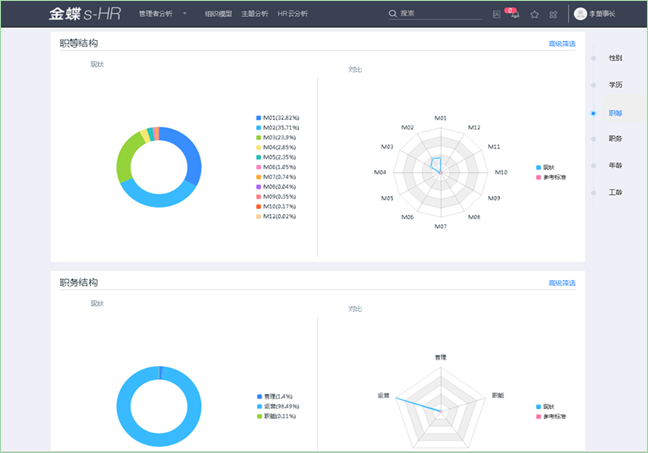Viewport: 648px width, 453px height.
Task: Switch to HR云分析 in the top navigation
Action: pos(293,15)
